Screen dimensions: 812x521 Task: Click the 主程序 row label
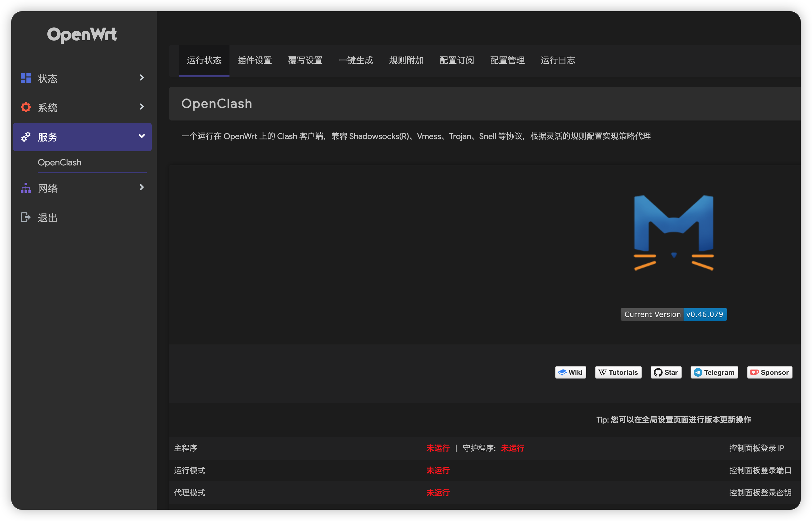point(186,448)
